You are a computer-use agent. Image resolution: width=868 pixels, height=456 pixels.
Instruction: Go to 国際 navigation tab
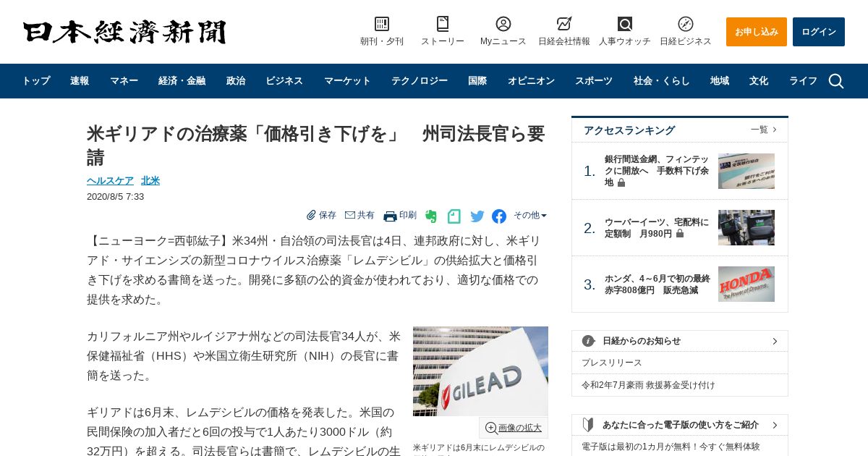477,81
